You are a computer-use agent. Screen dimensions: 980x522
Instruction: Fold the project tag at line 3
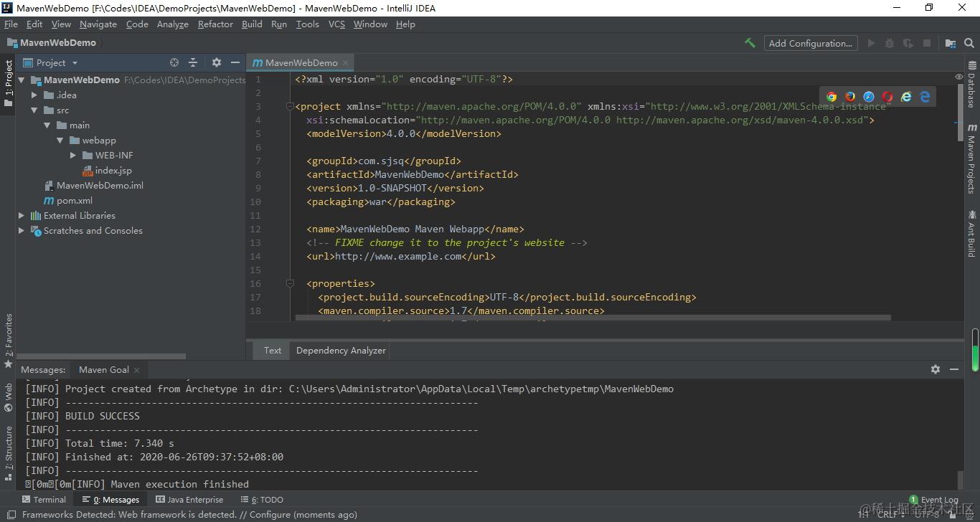pyautogui.click(x=290, y=107)
